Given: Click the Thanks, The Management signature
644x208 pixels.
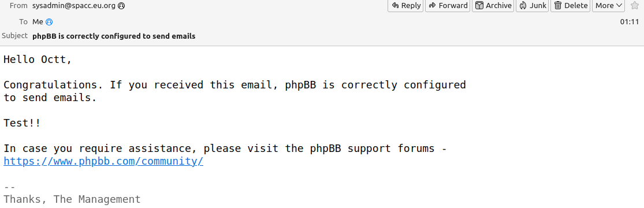Looking at the screenshot, I should click(x=72, y=199).
